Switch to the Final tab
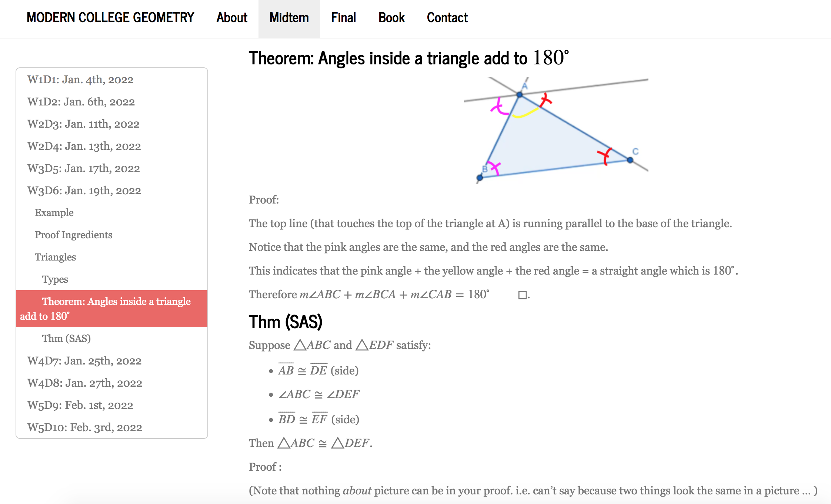Image resolution: width=831 pixels, height=504 pixels. click(x=343, y=18)
